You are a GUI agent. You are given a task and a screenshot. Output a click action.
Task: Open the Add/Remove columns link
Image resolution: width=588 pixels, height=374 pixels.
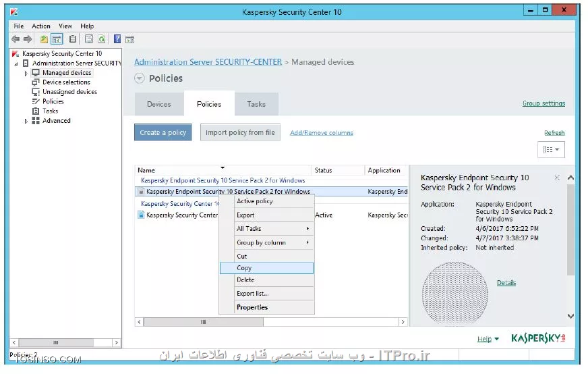[322, 132]
